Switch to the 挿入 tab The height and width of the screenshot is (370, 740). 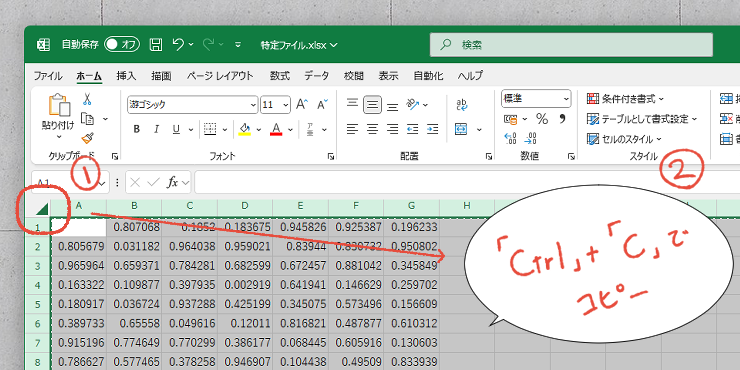click(126, 76)
